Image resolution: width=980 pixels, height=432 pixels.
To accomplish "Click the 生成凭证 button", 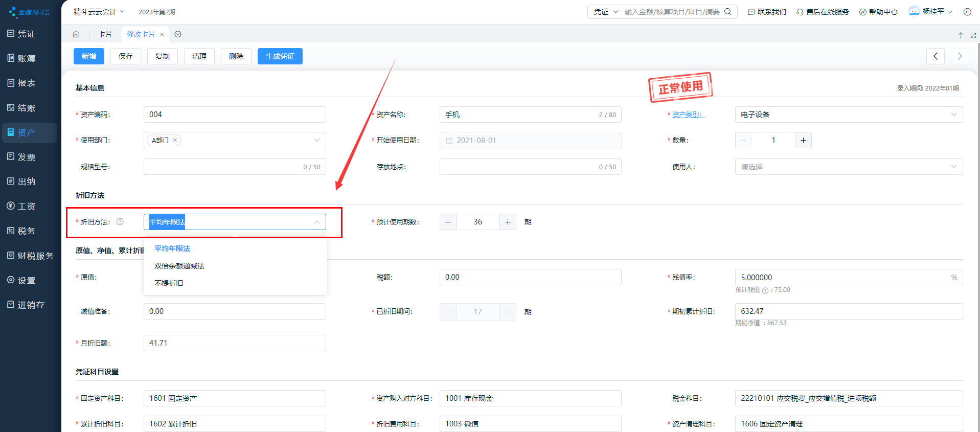I will click(280, 56).
